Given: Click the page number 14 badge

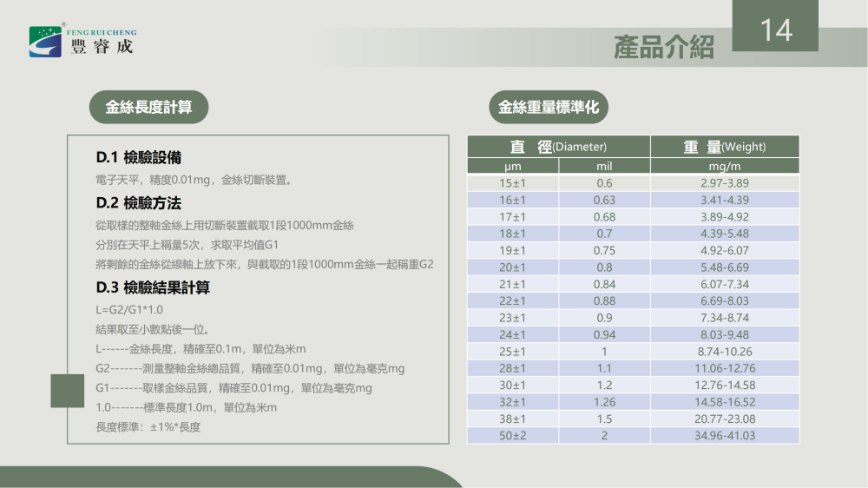Looking at the screenshot, I should point(775,26).
